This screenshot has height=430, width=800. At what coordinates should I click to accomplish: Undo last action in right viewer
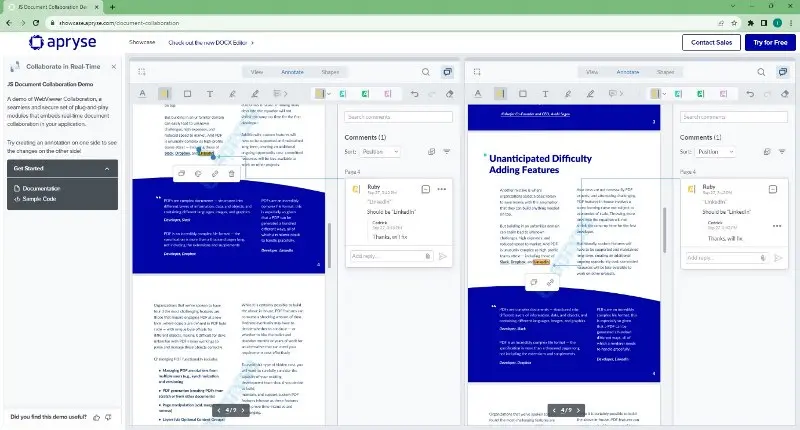point(750,94)
